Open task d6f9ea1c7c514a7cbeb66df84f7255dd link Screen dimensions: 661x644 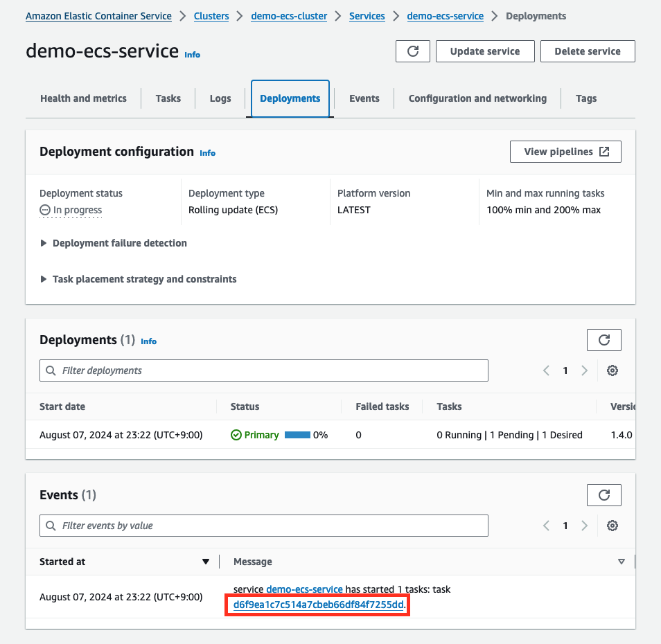[x=318, y=605]
